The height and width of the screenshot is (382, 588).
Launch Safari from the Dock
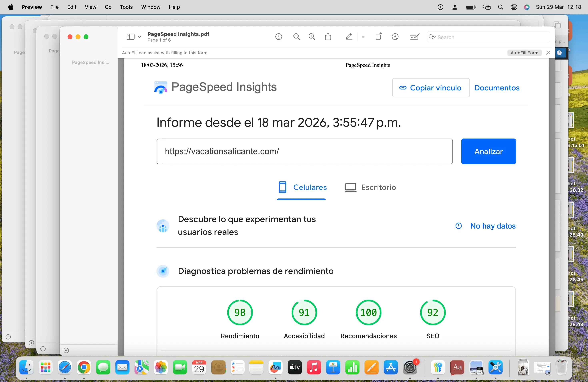pyautogui.click(x=65, y=367)
